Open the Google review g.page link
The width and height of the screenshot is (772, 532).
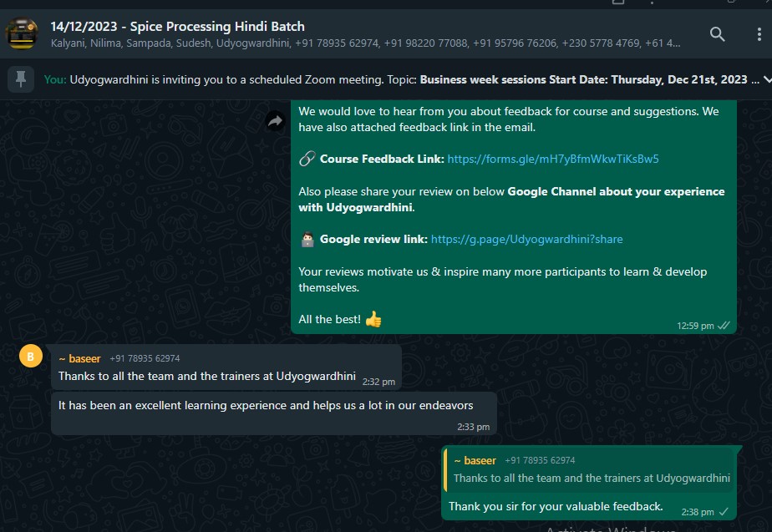pyautogui.click(x=526, y=239)
